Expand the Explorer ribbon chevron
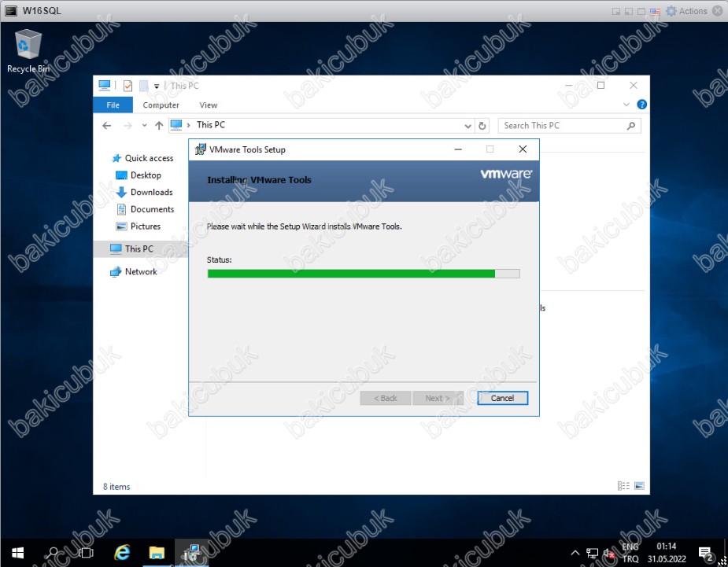Viewport: 728px width, 567px height. coord(626,105)
